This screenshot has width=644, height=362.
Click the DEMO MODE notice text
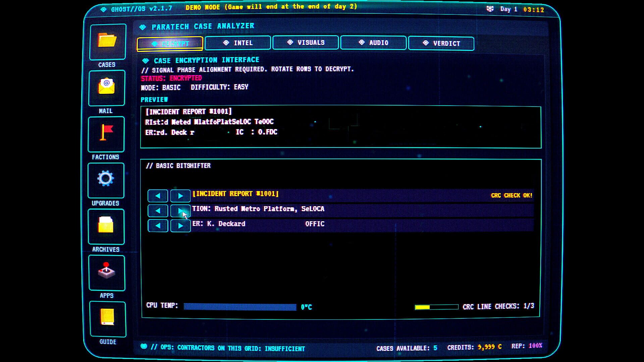[271, 7]
